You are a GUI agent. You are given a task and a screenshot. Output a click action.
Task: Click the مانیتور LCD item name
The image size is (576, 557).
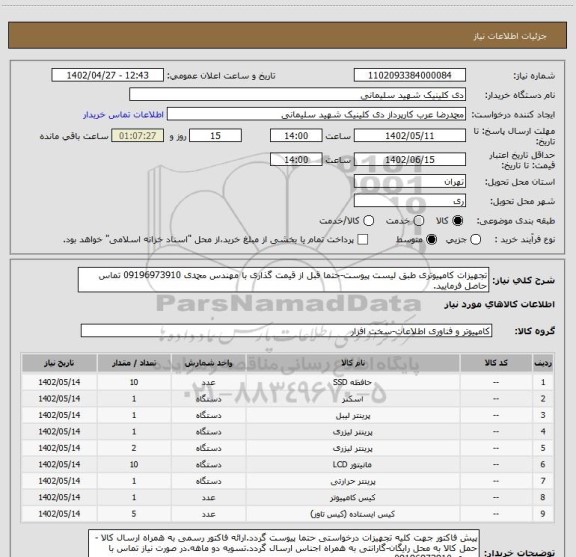click(352, 464)
